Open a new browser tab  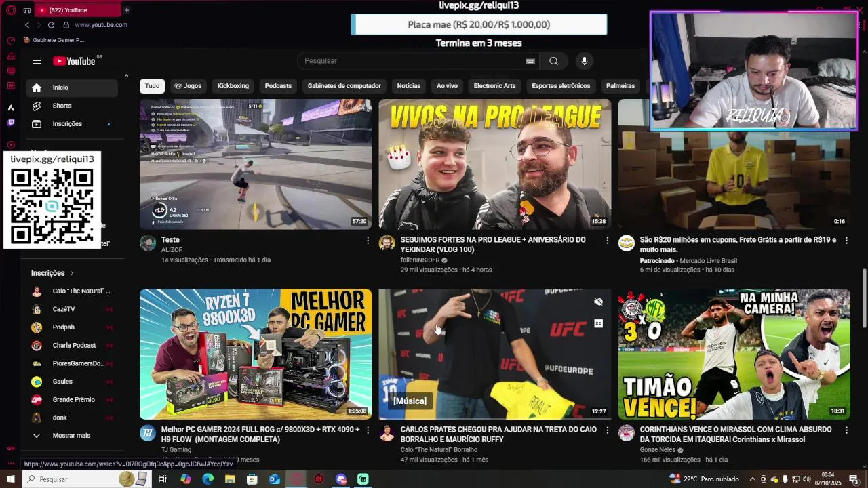(126, 10)
